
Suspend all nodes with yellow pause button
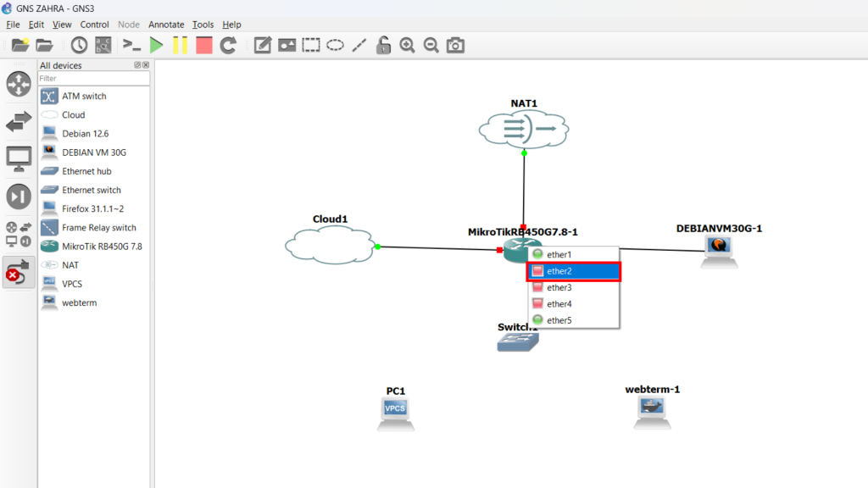(x=180, y=45)
